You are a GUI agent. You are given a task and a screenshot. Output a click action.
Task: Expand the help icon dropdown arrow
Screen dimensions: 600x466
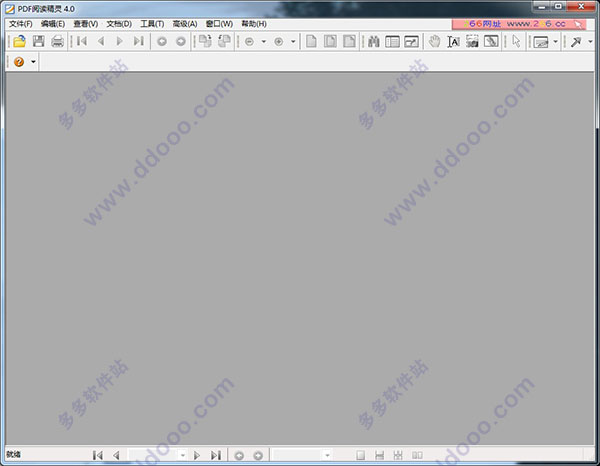tap(33, 62)
